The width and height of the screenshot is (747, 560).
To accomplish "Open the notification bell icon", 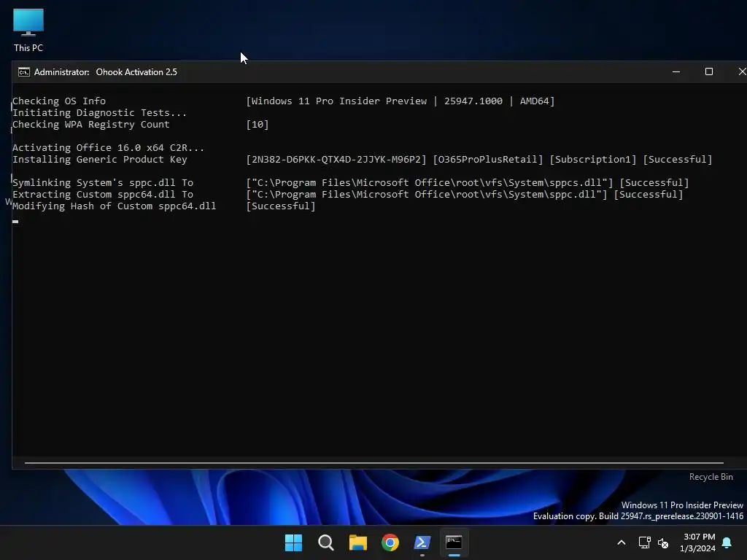I will click(x=727, y=542).
